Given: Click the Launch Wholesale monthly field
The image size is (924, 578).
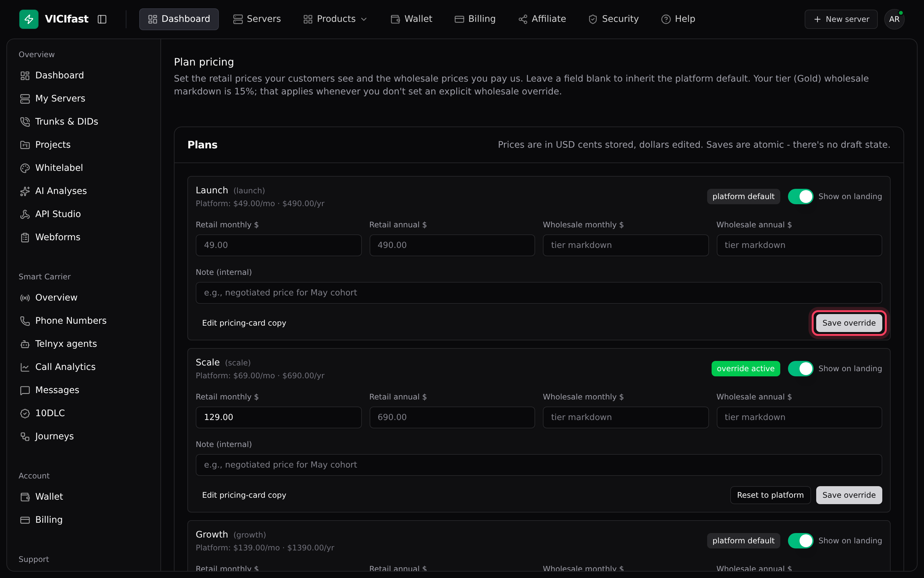Looking at the screenshot, I should [x=625, y=245].
